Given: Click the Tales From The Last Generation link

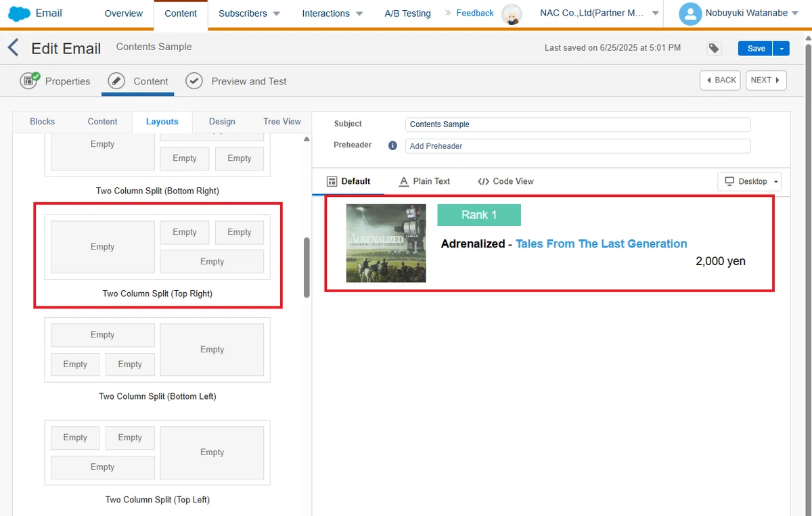Looking at the screenshot, I should click(x=602, y=243).
